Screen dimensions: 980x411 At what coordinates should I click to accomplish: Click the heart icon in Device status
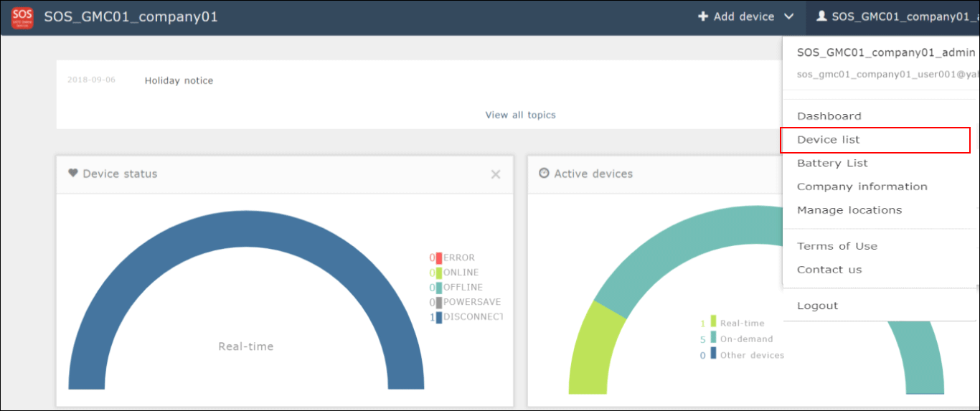(73, 174)
